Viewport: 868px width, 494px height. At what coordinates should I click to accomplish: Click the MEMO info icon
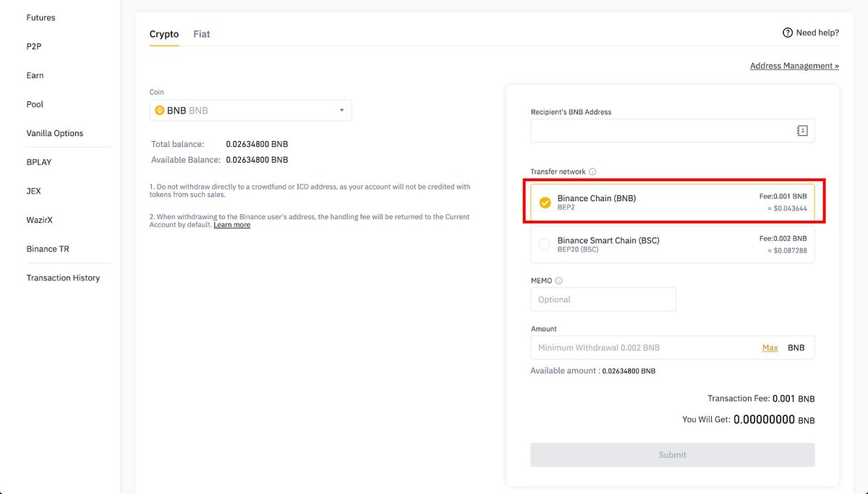tap(558, 281)
